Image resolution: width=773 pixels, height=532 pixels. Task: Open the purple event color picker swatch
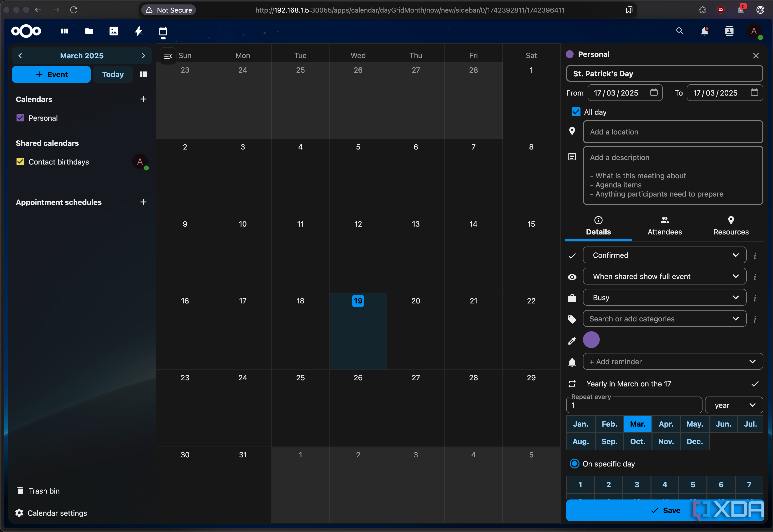click(591, 340)
